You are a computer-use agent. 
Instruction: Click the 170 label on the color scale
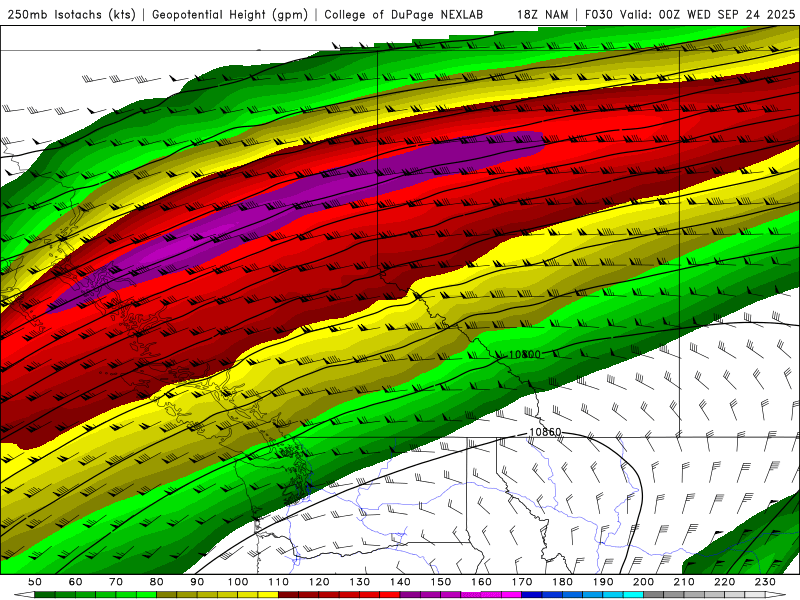(x=522, y=582)
